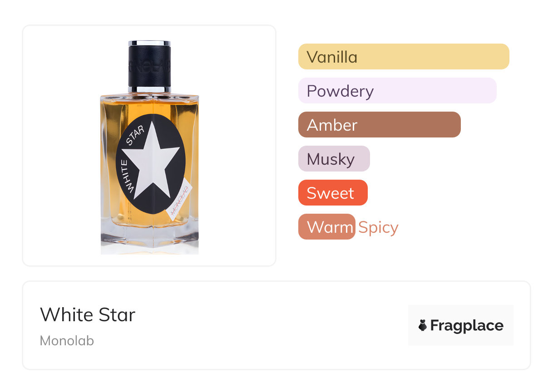Select the Powdery accord bar
Screen dimensions: 553x392
coord(397,91)
